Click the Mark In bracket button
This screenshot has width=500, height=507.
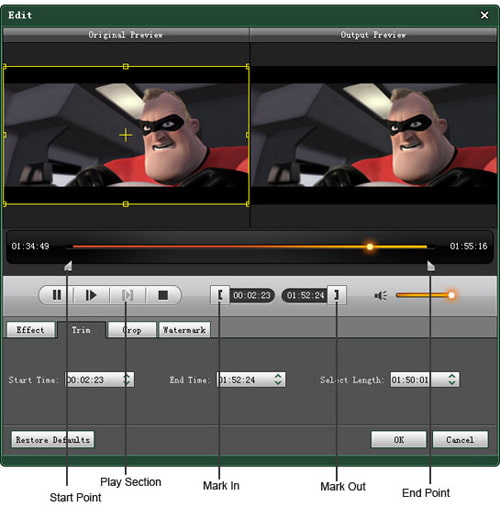[220, 295]
